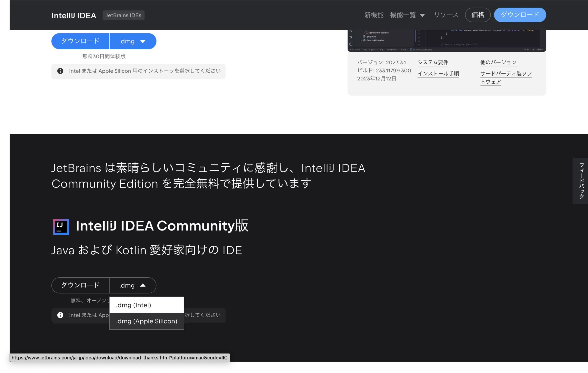The image size is (588, 373).
Task: Collapse the Community .dmg dropdown
Action: pyautogui.click(x=133, y=285)
